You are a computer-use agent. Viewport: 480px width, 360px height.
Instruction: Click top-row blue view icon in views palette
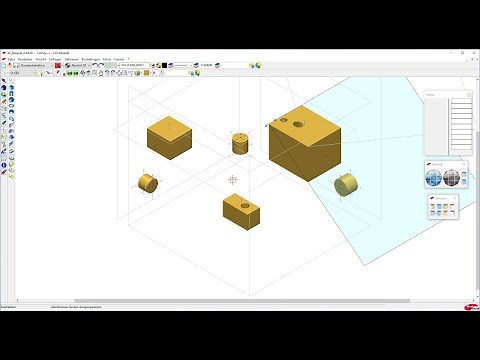point(439,207)
